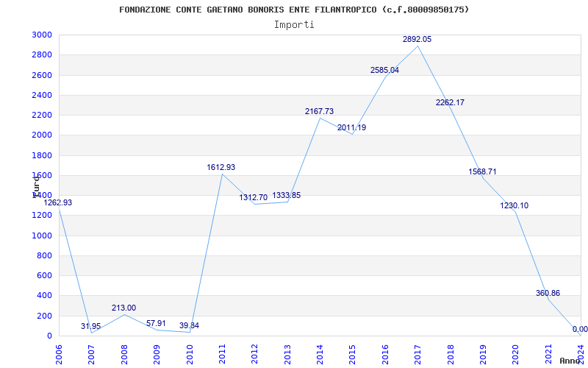The height and width of the screenshot is (368, 588).
Task: Select the 0.00 data label
Action: click(x=580, y=330)
